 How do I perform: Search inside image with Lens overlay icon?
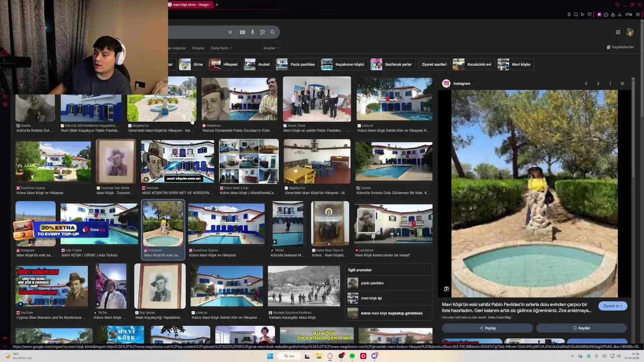(446, 289)
